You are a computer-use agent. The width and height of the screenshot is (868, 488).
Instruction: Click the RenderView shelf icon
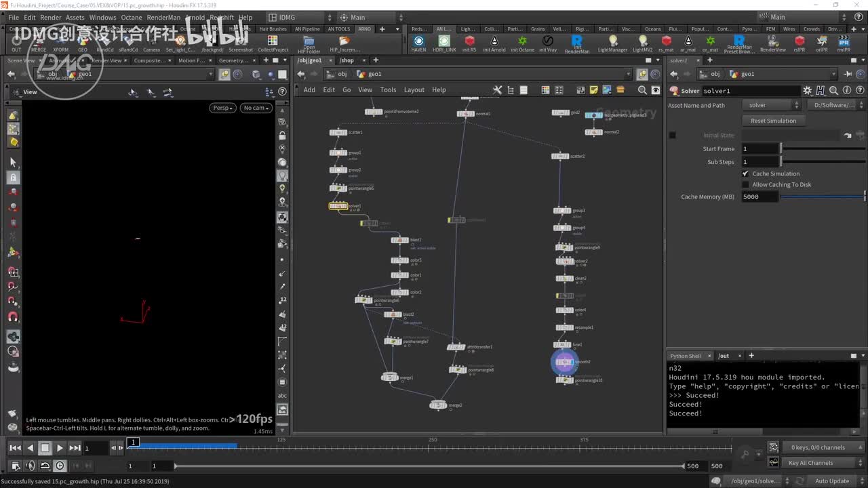pyautogui.click(x=772, y=42)
